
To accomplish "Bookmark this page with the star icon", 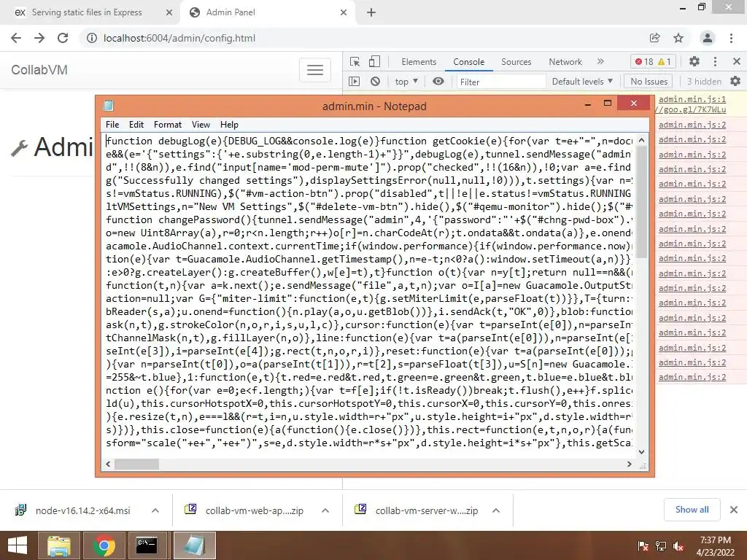I will pos(678,38).
